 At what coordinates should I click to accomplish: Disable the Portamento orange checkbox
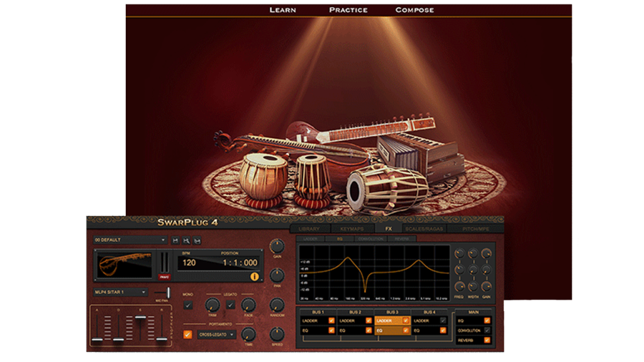tap(188, 334)
